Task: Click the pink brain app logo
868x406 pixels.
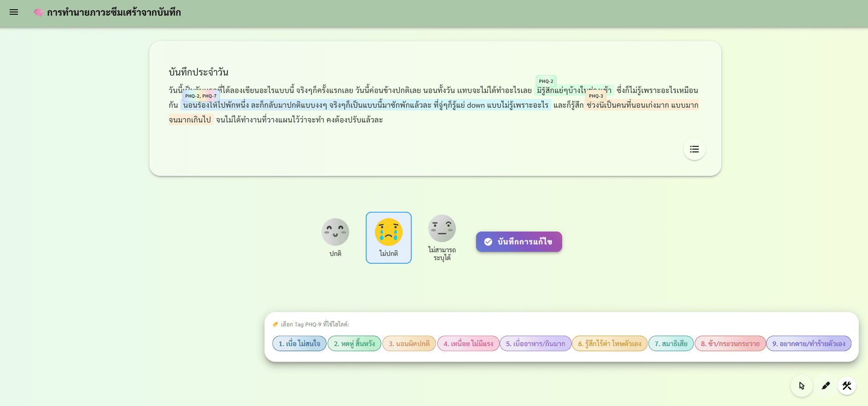Action: tap(38, 12)
